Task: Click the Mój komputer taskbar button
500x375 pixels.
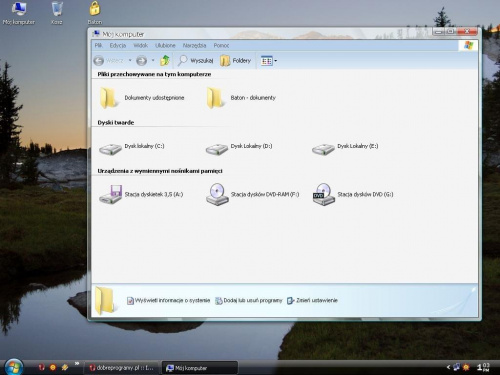Action: click(200, 368)
